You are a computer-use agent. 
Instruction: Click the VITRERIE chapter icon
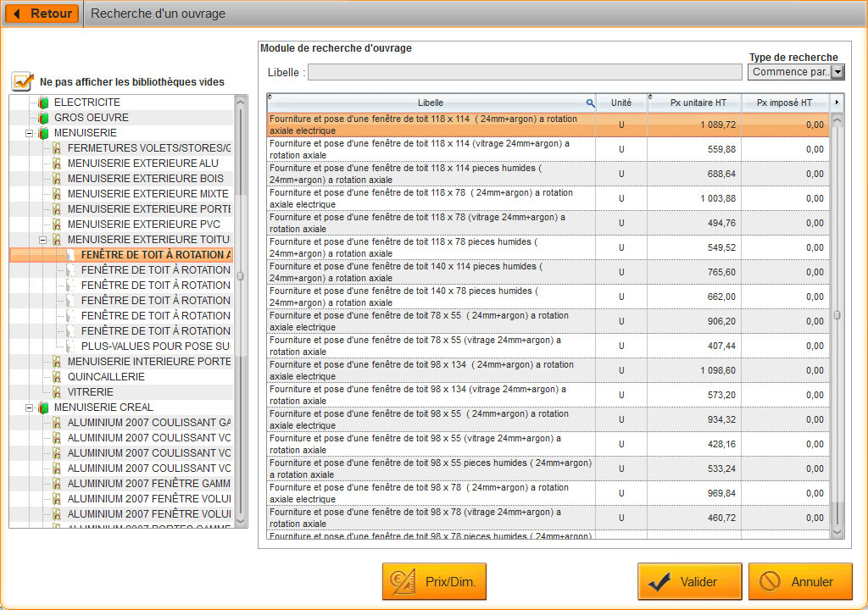[57, 392]
